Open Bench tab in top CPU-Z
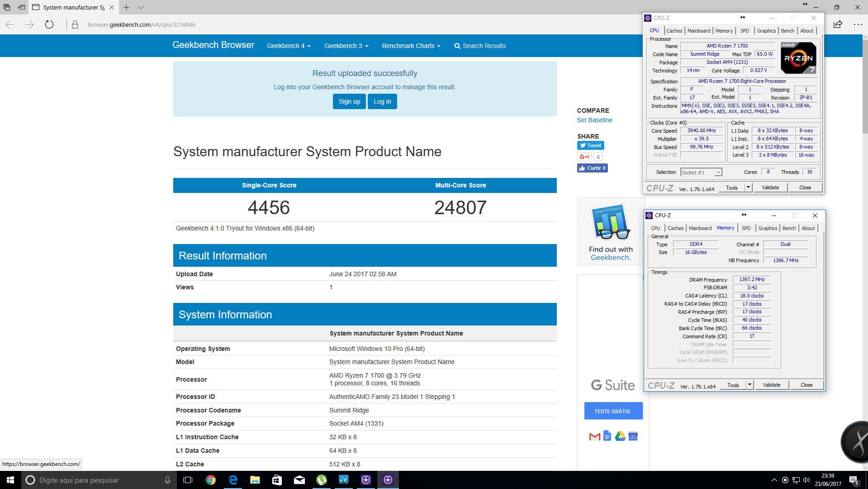 [787, 31]
